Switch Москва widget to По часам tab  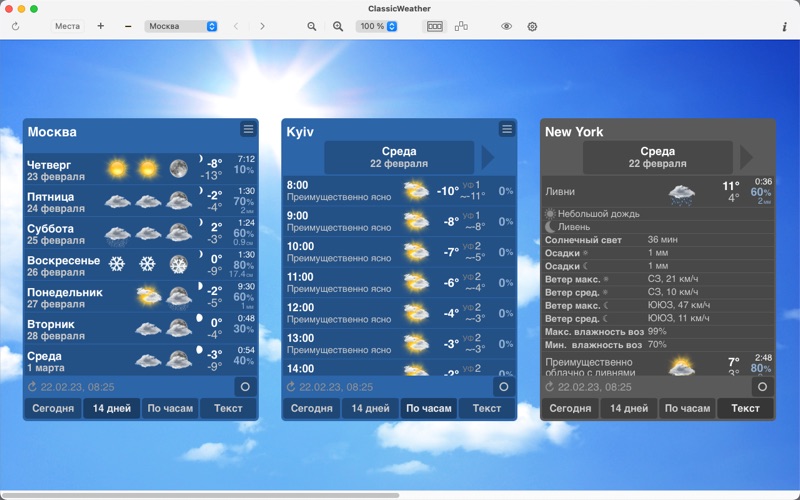point(170,408)
